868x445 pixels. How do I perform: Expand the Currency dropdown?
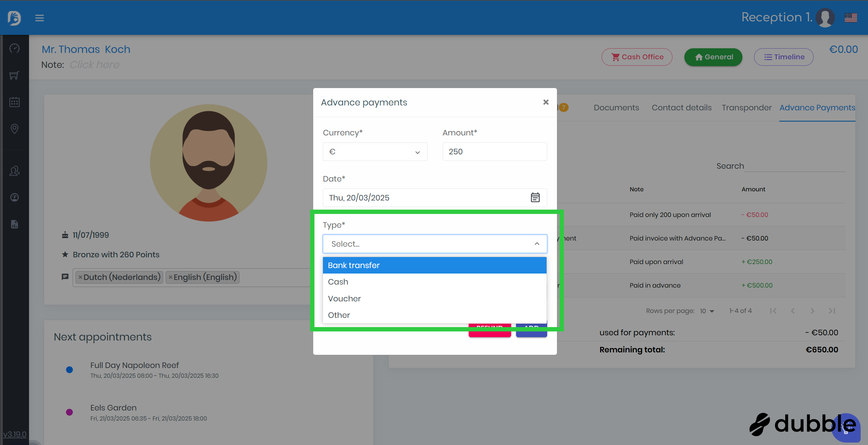point(375,152)
